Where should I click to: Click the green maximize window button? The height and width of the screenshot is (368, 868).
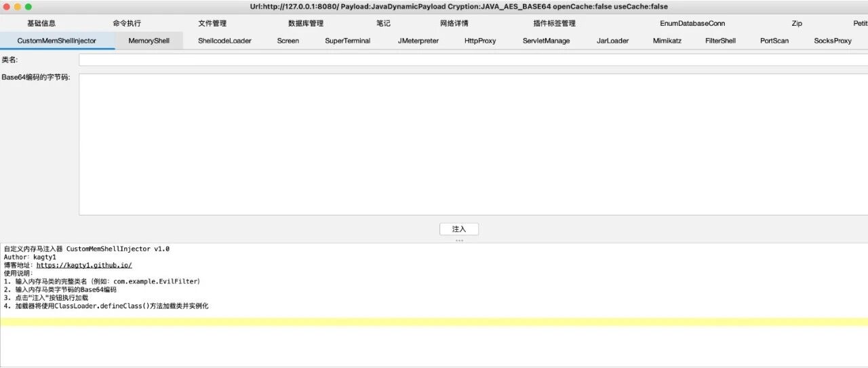pyautogui.click(x=28, y=6)
